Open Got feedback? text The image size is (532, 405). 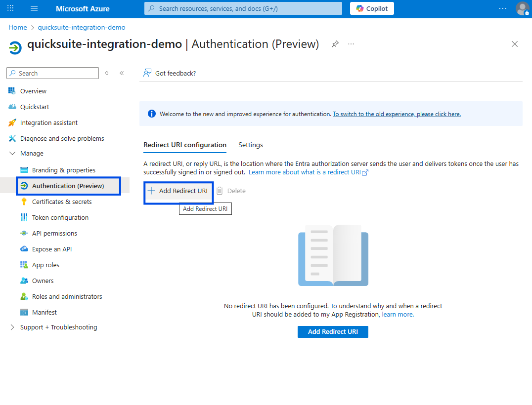pyautogui.click(x=176, y=73)
